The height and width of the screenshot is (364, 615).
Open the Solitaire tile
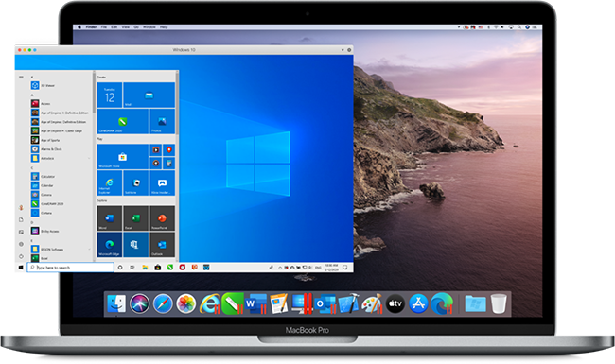[135, 183]
